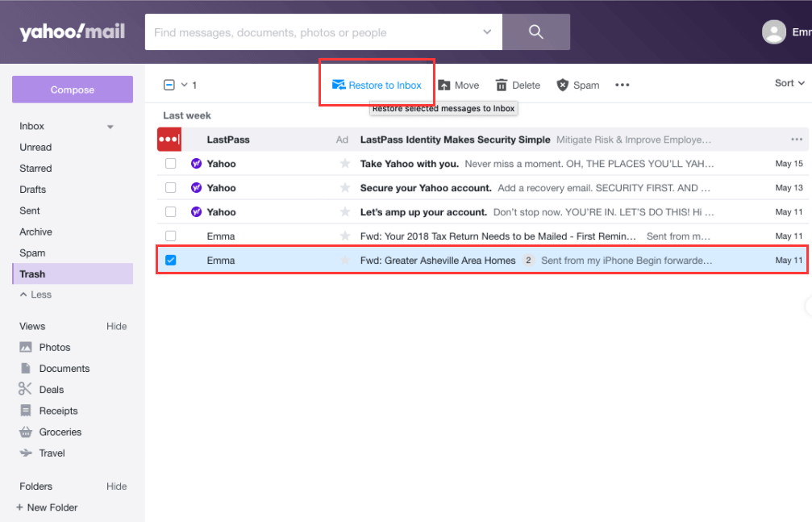812x522 pixels.
Task: Create a New Folder
Action: [x=48, y=507]
